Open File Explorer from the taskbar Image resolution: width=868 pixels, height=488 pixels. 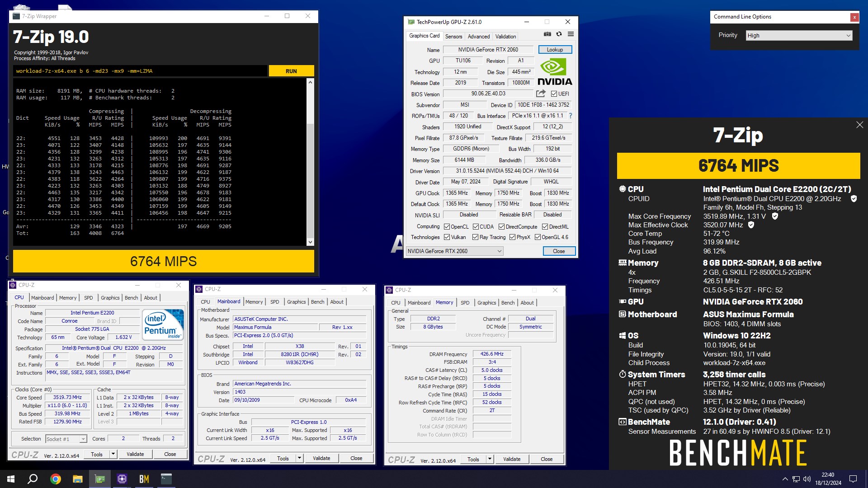click(x=78, y=479)
